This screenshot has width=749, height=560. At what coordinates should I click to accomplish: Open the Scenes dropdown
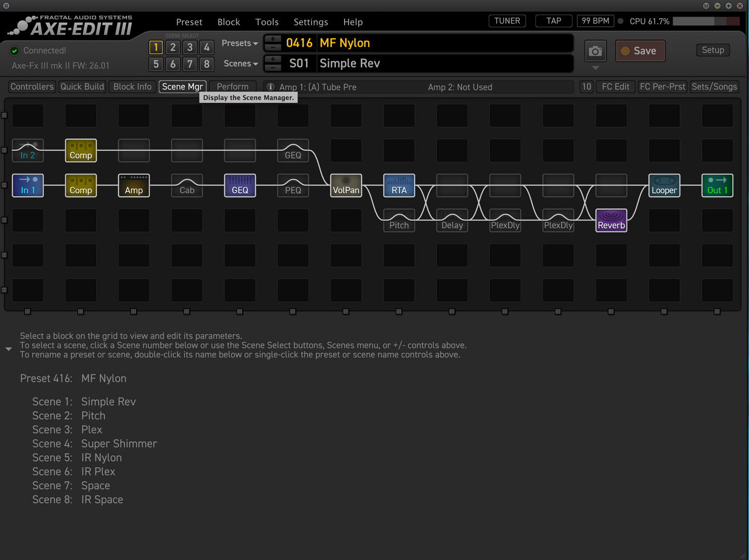(241, 63)
